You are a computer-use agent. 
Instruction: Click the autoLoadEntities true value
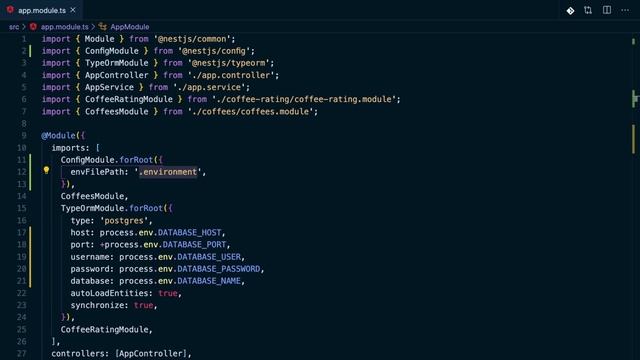(x=168, y=293)
